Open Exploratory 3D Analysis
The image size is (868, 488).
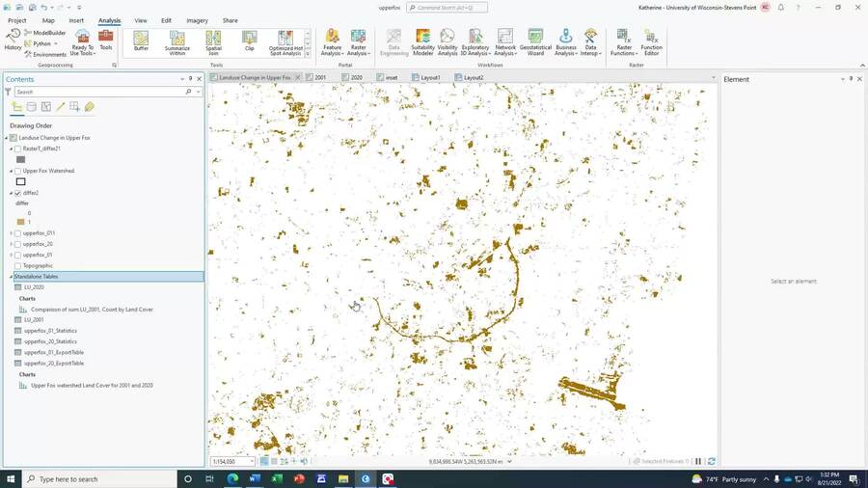click(x=475, y=42)
